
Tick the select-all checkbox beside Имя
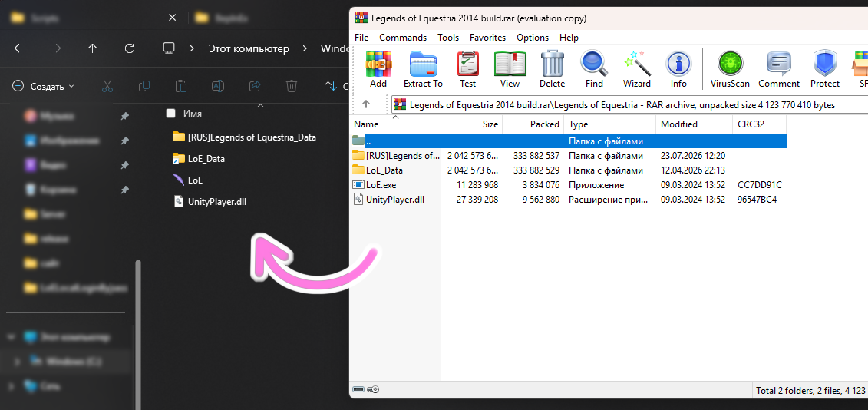click(171, 114)
